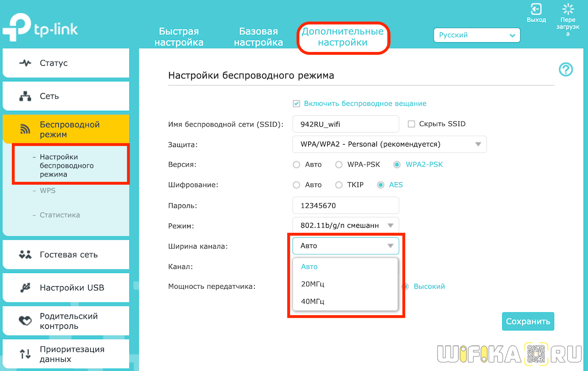Image resolution: width=588 pixels, height=371 pixels.
Task: Click the Сеть network icon
Action: click(25, 97)
